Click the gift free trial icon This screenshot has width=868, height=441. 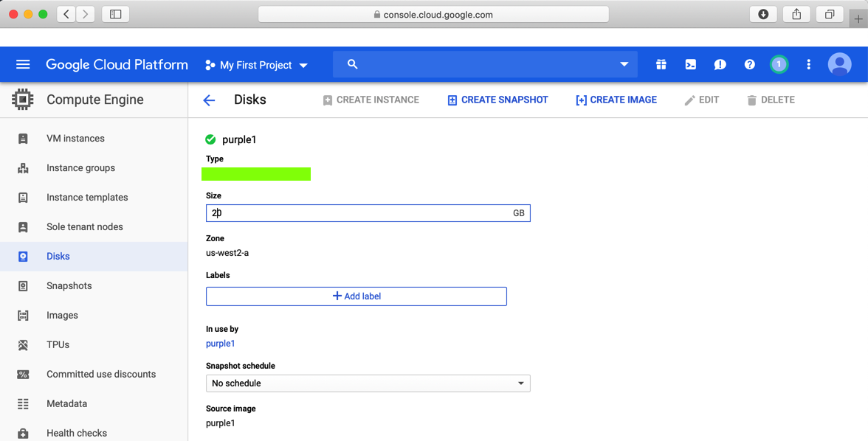click(661, 65)
